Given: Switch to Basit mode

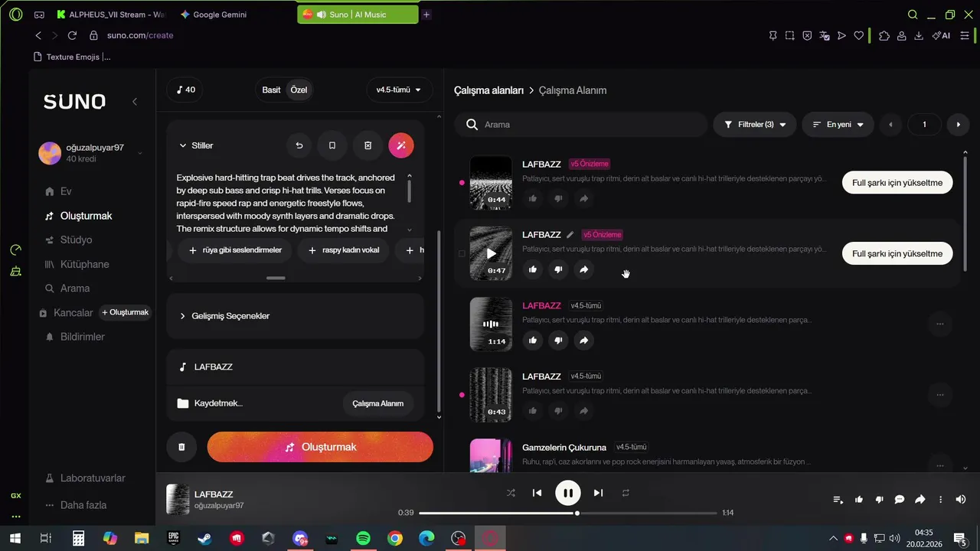Looking at the screenshot, I should coord(271,90).
